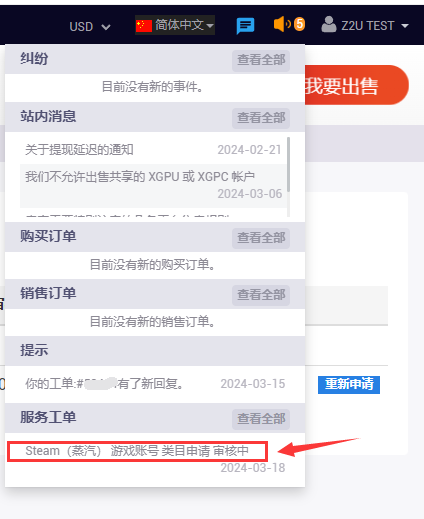View all under 服务工单 section
Image resolution: width=424 pixels, height=519 pixels.
261,419
